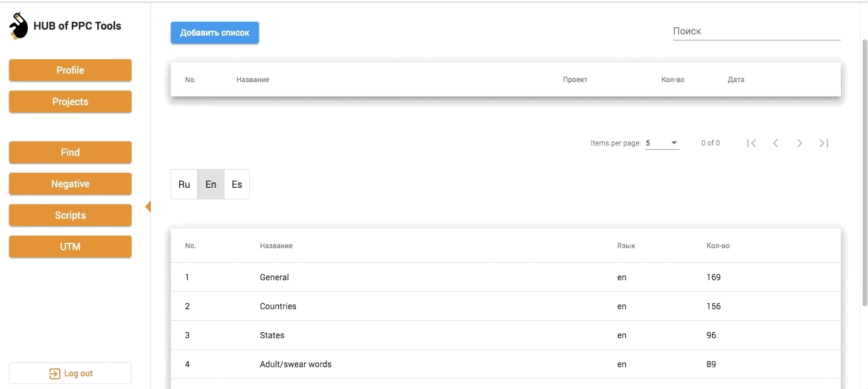Go to the first page of results
The width and height of the screenshot is (868, 389).
coord(752,143)
